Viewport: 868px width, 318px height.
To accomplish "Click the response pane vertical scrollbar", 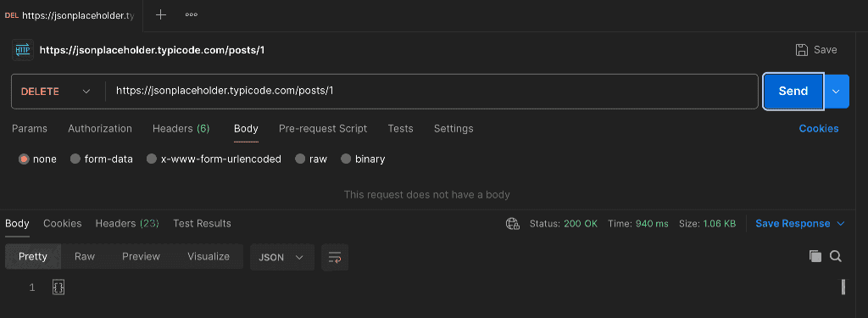I will click(x=843, y=287).
